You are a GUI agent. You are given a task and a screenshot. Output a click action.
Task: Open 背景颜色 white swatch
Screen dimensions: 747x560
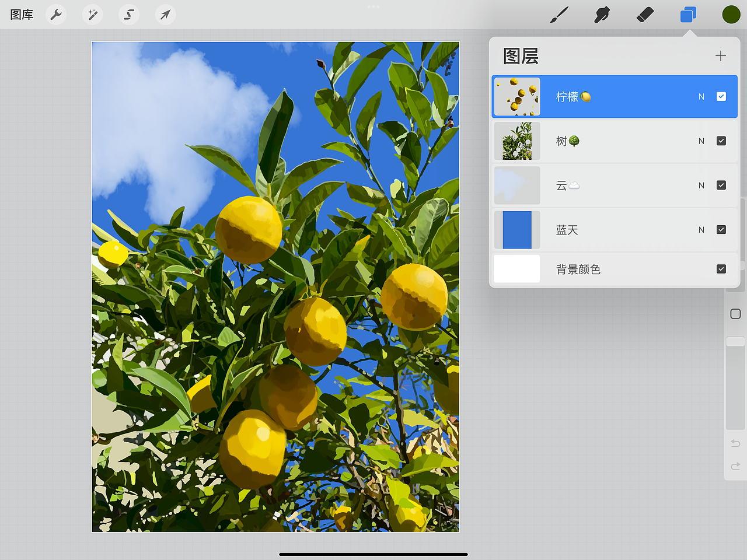pyautogui.click(x=517, y=269)
